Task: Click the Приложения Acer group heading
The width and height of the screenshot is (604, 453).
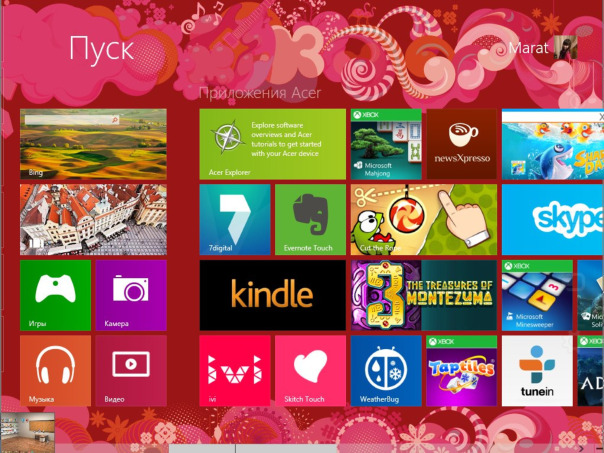Action: coord(260,93)
